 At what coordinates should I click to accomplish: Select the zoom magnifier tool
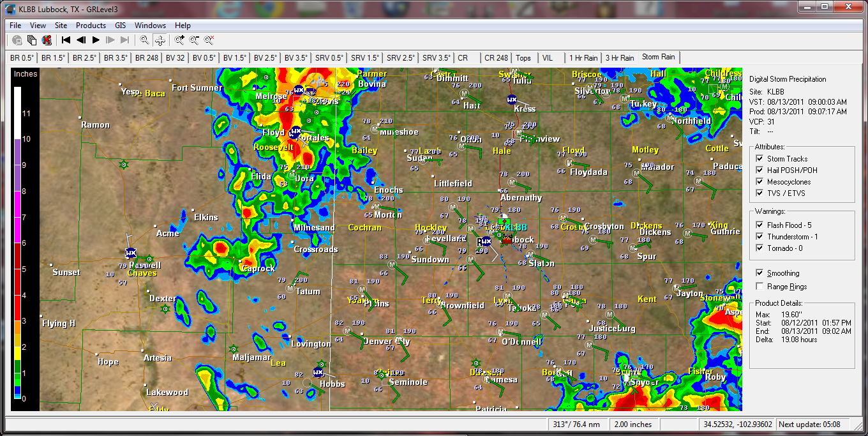(x=144, y=40)
